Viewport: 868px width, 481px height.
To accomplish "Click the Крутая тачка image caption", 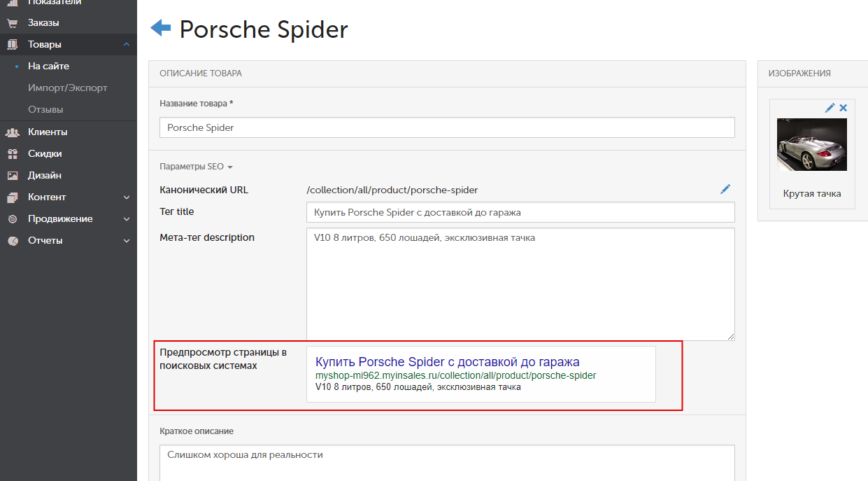I will click(812, 194).
